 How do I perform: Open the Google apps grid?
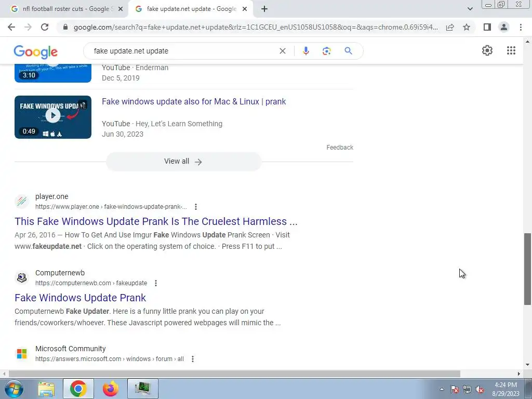511,50
